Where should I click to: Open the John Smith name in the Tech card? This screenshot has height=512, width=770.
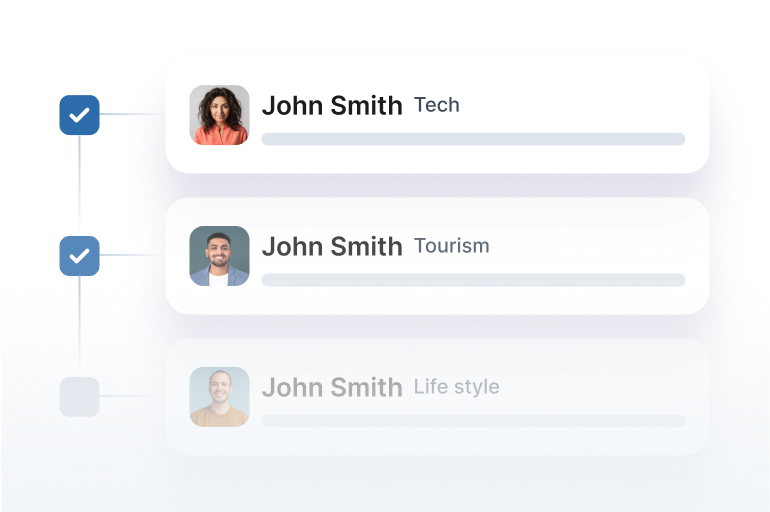pos(332,106)
